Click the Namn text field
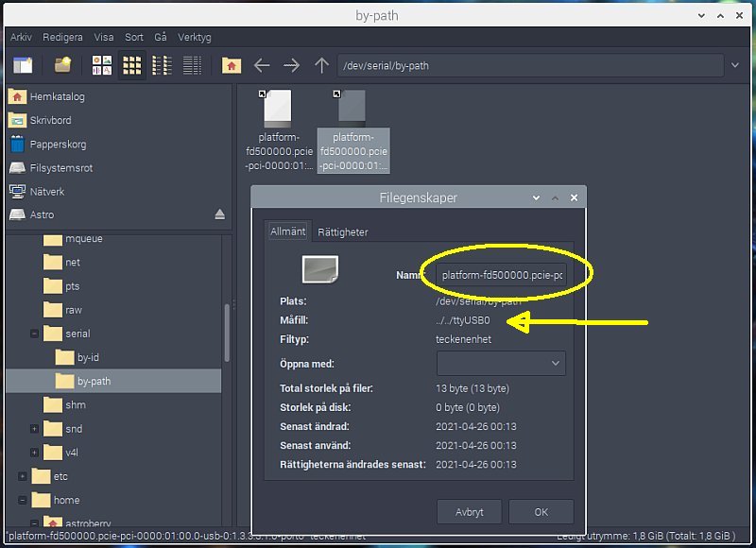This screenshot has width=756, height=548. tap(502, 275)
